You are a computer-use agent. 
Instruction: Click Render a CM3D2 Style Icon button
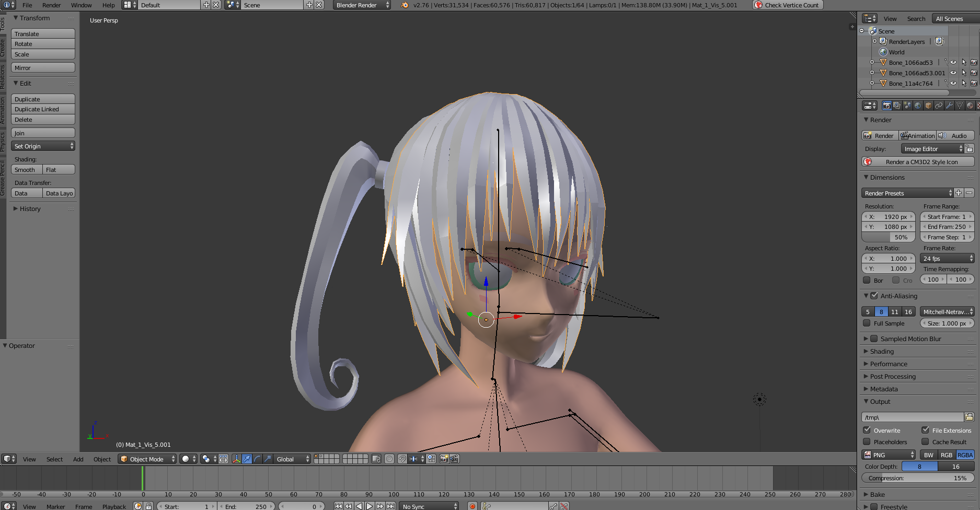918,161
